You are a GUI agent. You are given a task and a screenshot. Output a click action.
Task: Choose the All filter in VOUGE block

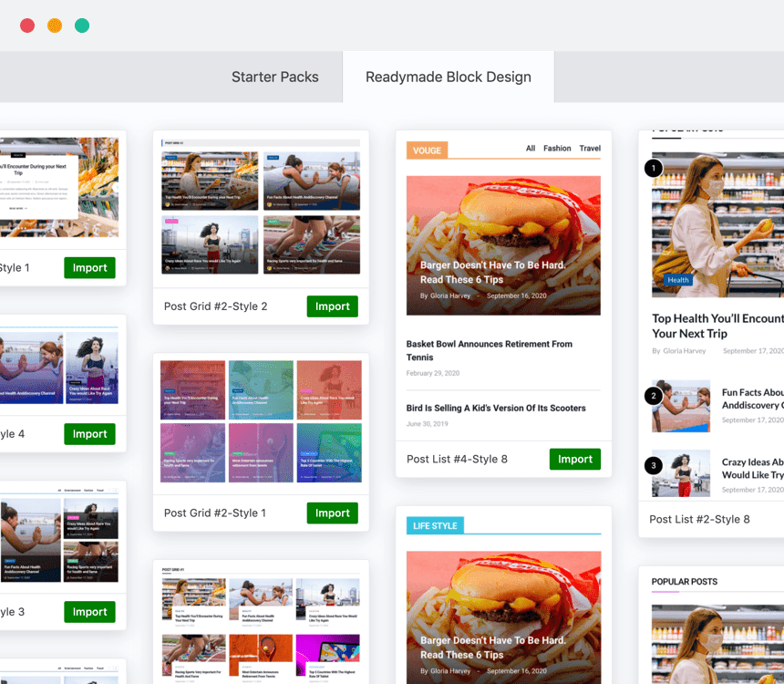tap(531, 149)
